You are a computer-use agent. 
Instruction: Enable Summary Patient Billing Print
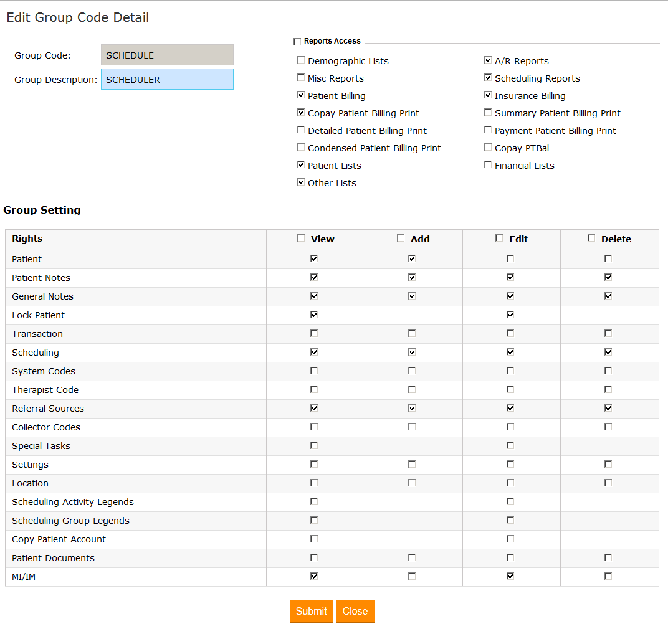click(x=489, y=113)
